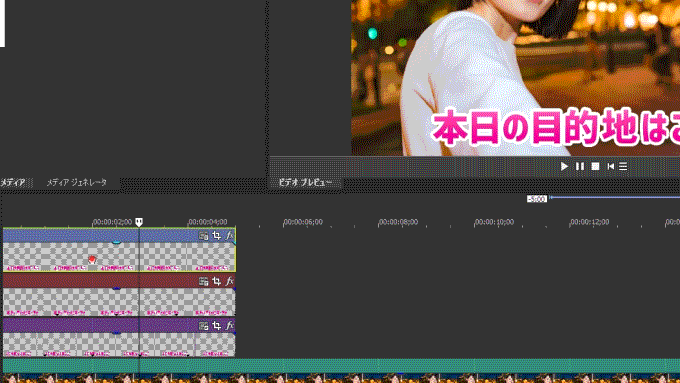Image resolution: width=680 pixels, height=383 pixels.
Task: Open Event FX on purple clip
Action: [229, 326]
